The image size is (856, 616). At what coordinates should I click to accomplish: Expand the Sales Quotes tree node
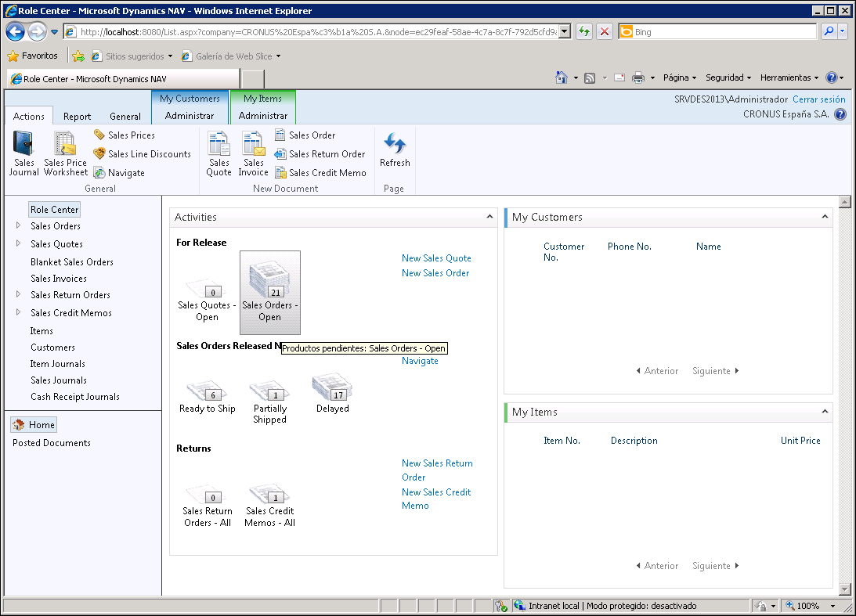point(18,243)
